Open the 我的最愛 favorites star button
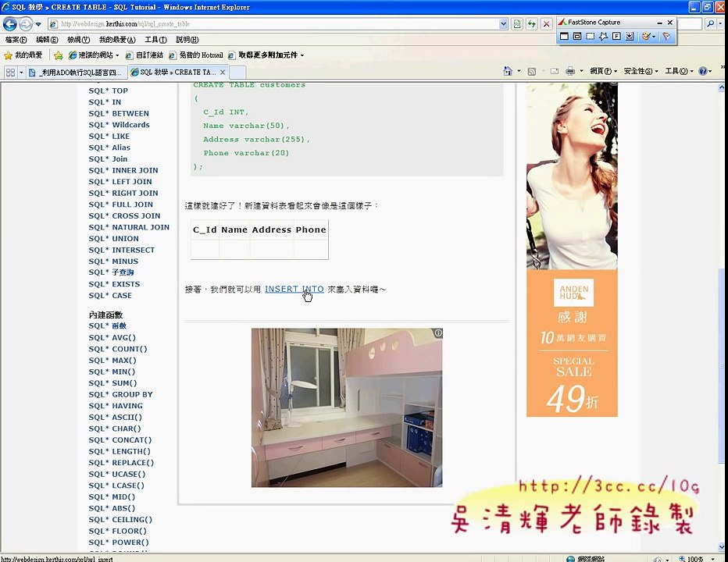Viewport: 728px width, 562px height. [x=23, y=55]
